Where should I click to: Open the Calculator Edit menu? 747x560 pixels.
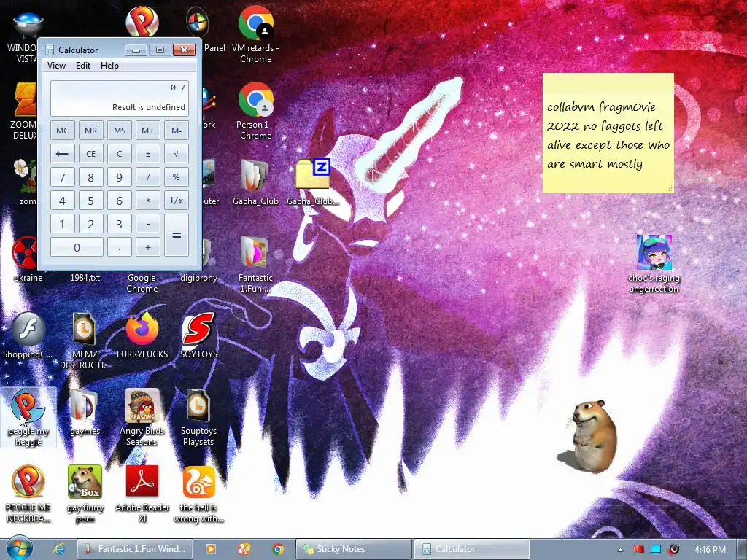tap(83, 66)
